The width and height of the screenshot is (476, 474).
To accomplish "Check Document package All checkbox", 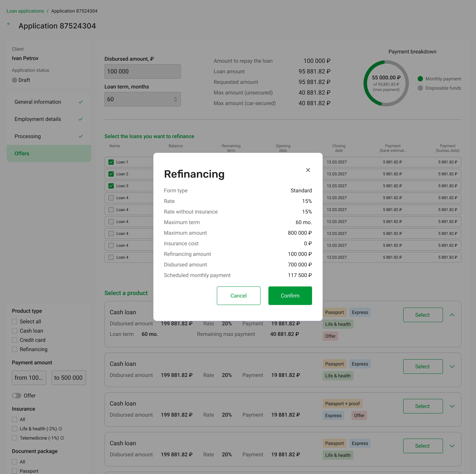I will coord(15,462).
